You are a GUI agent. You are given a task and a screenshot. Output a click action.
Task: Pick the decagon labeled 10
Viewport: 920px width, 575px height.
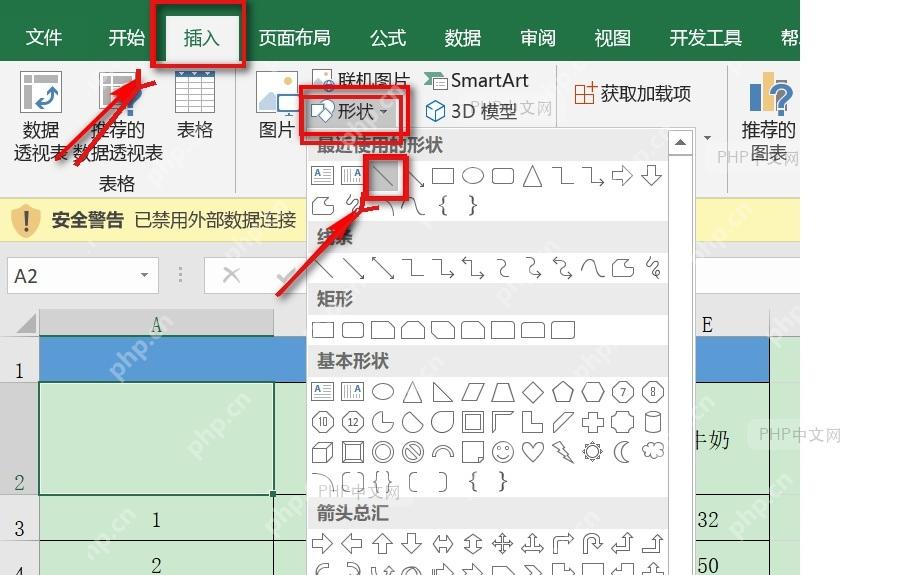click(323, 421)
